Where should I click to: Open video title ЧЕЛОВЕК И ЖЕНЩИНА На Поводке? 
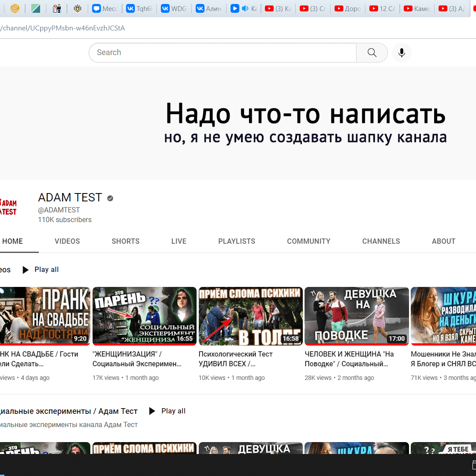point(349,359)
